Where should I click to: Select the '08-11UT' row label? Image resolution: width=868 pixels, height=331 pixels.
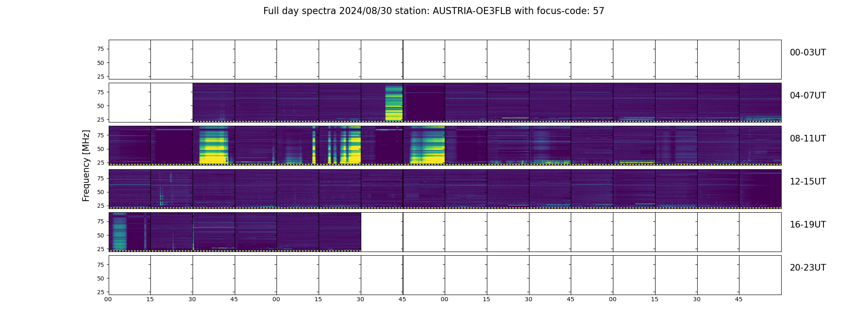click(x=808, y=139)
